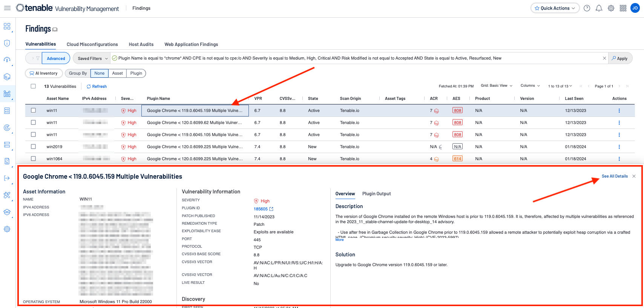The width and height of the screenshot is (644, 308).
Task: Open the workspace apps grid icon
Action: 623,8
